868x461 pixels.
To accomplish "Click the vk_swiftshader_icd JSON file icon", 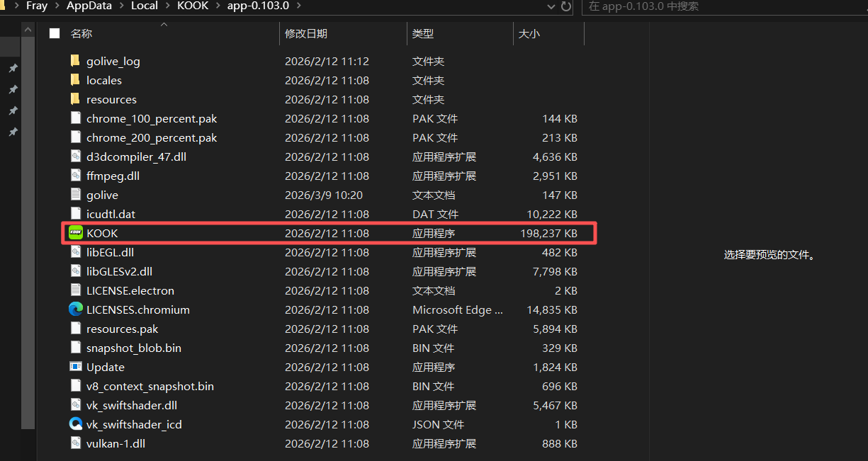I will pos(76,424).
